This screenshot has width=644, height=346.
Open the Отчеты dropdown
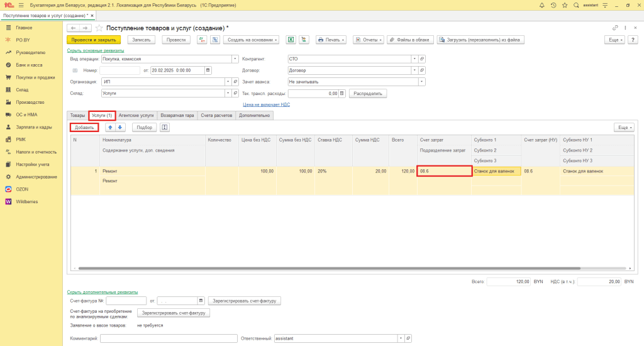pyautogui.click(x=369, y=40)
